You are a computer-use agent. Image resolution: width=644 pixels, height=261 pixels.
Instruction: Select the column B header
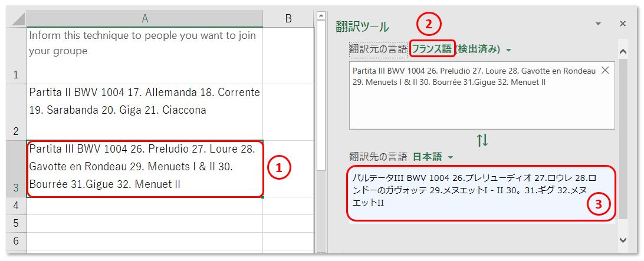(289, 18)
